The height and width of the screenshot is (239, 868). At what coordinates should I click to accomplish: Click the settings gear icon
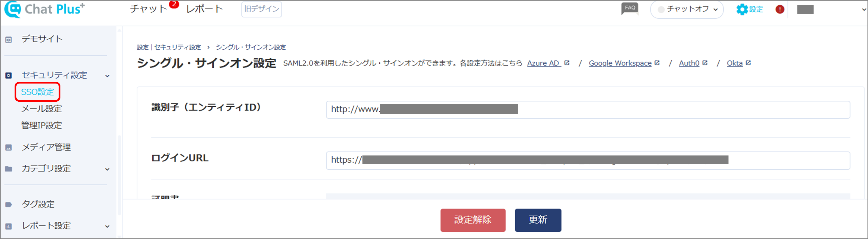[742, 10]
